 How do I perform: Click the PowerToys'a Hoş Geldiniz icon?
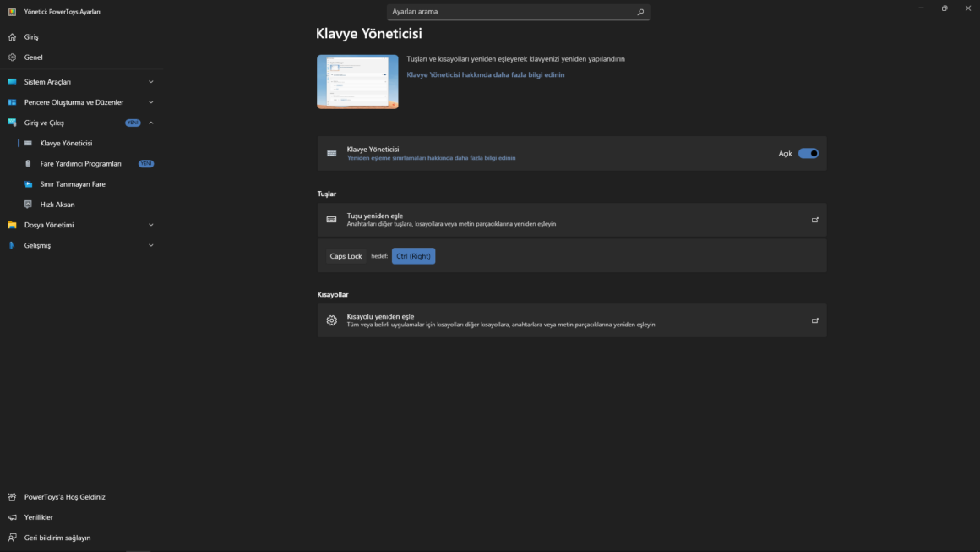pyautogui.click(x=12, y=497)
